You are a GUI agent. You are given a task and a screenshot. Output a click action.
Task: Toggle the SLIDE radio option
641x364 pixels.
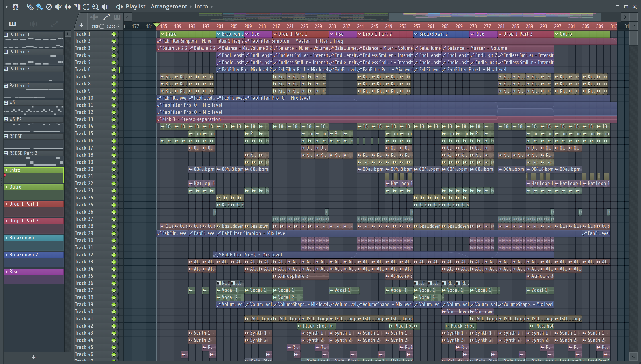point(118,26)
